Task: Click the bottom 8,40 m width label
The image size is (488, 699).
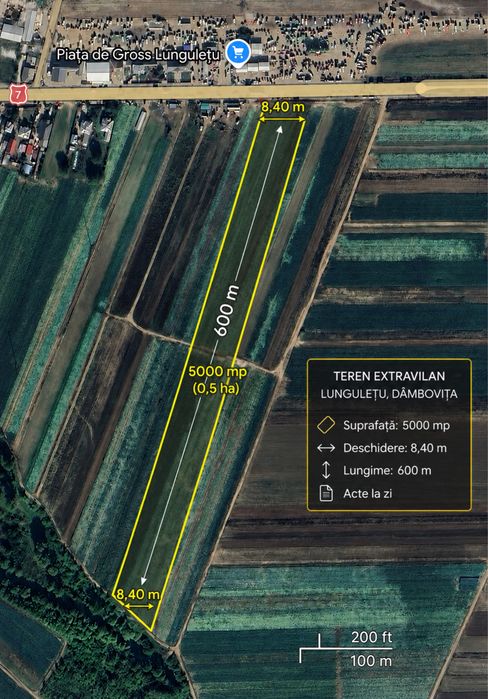Action: (138, 595)
